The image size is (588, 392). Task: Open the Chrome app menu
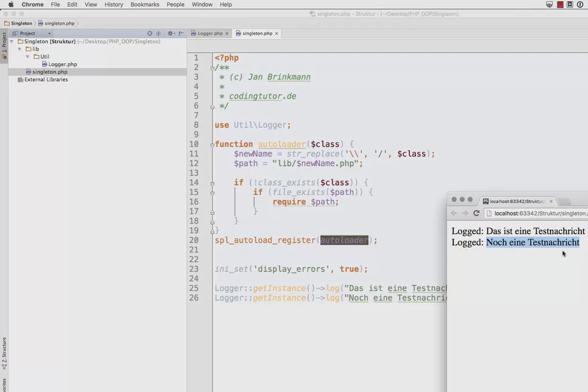coord(32,4)
